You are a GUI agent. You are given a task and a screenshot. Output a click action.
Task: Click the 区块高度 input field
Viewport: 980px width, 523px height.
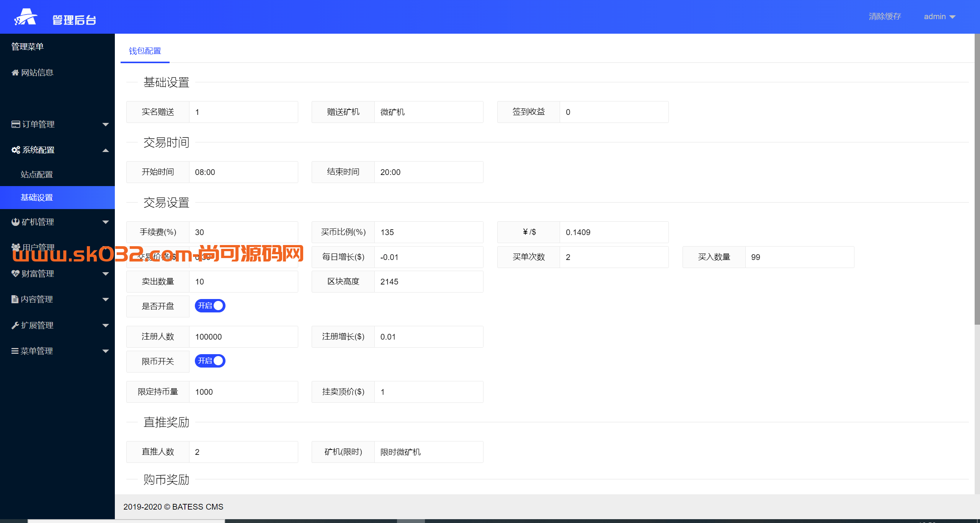click(x=429, y=282)
